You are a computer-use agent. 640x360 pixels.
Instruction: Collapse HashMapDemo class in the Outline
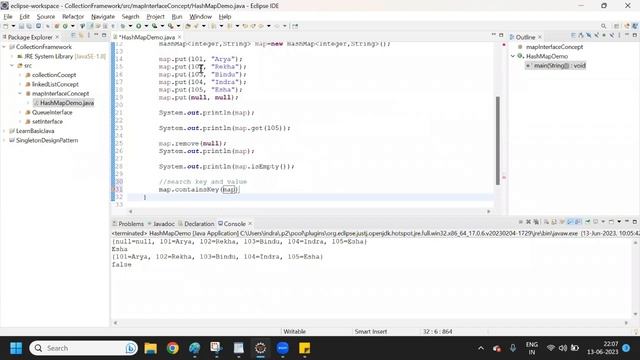point(513,56)
